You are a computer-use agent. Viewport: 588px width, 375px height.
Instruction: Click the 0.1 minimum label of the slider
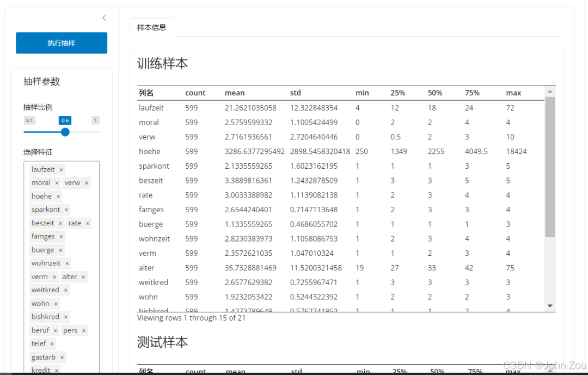(x=29, y=120)
